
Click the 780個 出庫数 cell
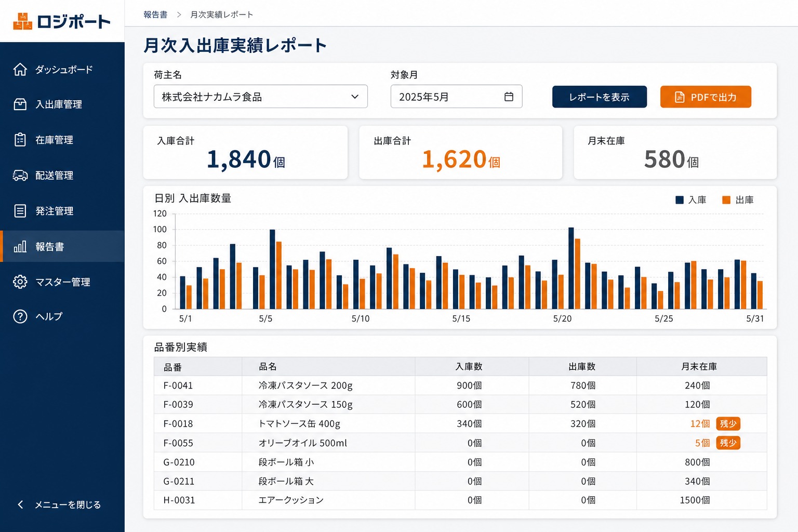(583, 385)
